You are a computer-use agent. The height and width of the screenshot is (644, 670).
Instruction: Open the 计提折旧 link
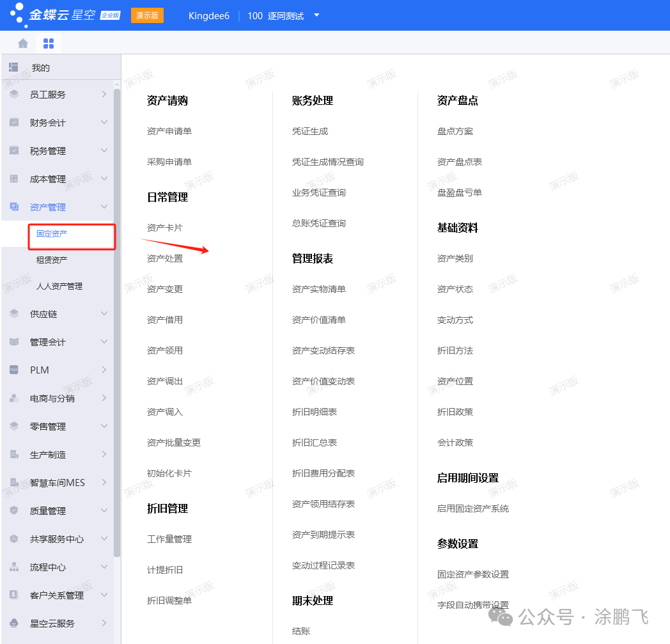pyautogui.click(x=165, y=570)
